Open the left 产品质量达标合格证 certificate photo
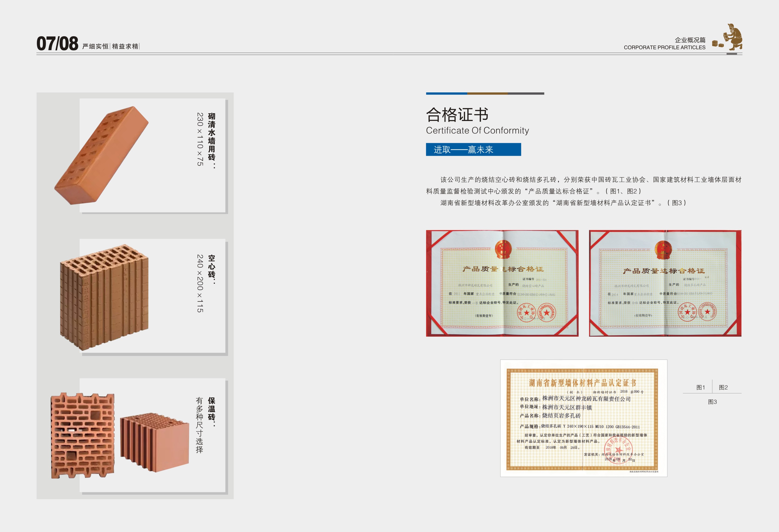779x532 pixels. tap(502, 283)
